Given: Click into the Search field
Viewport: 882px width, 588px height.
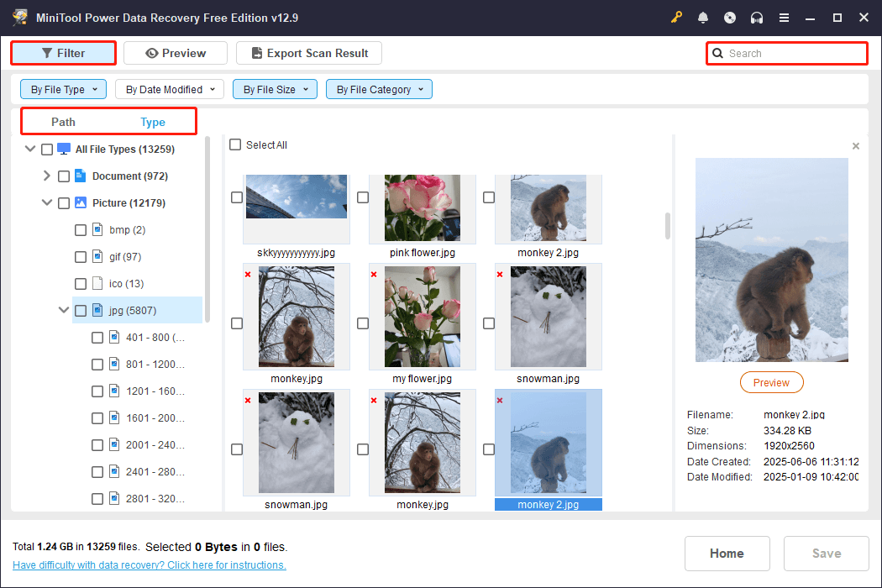Looking at the screenshot, I should 787,54.
